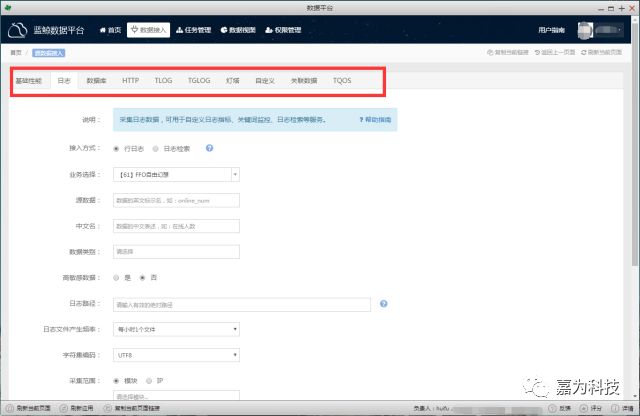Switch to the 基础性能 tab

(29, 81)
